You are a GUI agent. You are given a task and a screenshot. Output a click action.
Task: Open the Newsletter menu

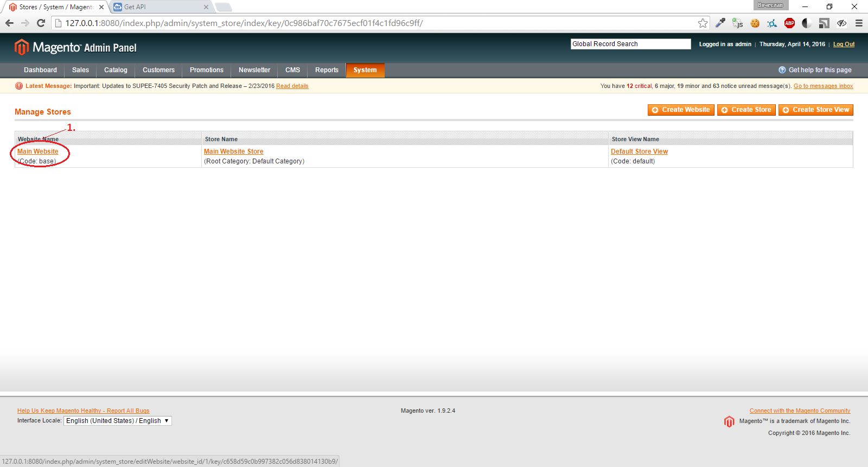254,70
